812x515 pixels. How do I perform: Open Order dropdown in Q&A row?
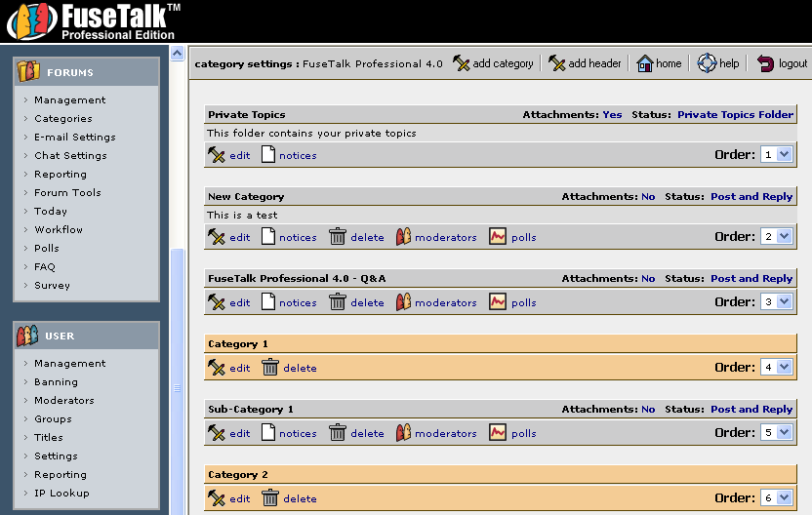click(776, 301)
